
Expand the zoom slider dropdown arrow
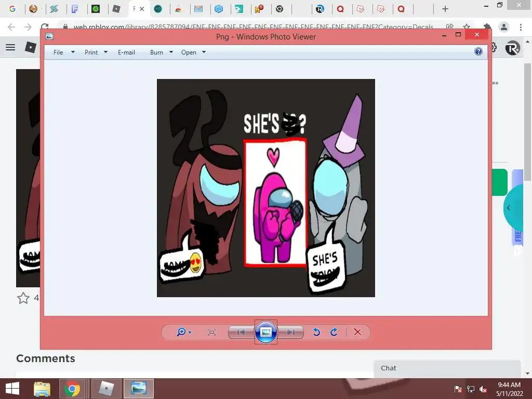click(190, 332)
